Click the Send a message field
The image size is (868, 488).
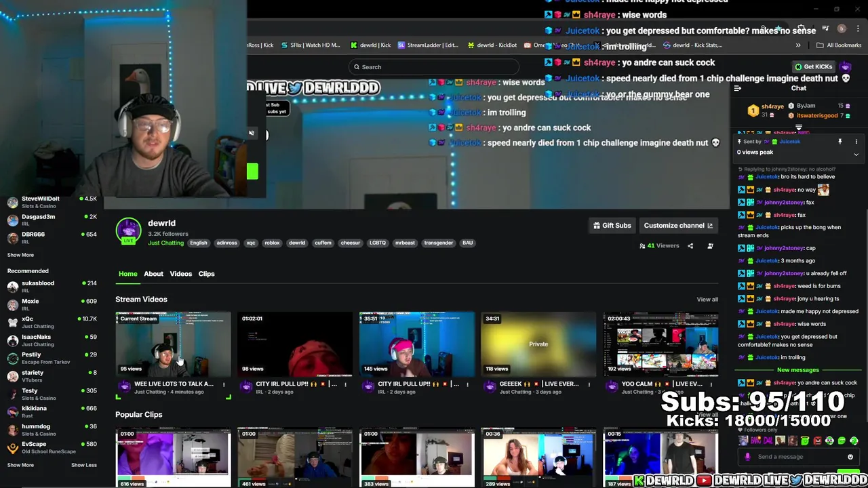point(800,457)
